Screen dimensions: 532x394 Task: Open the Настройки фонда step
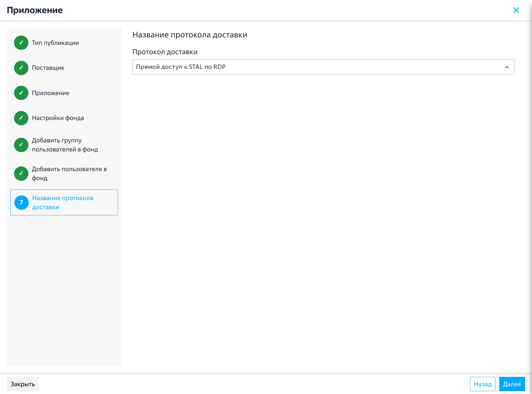pos(64,118)
